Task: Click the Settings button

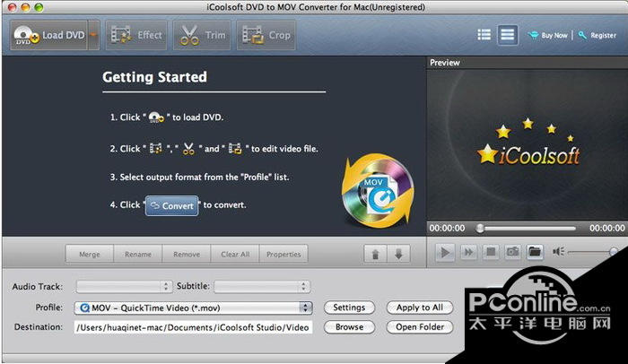Action: click(349, 308)
